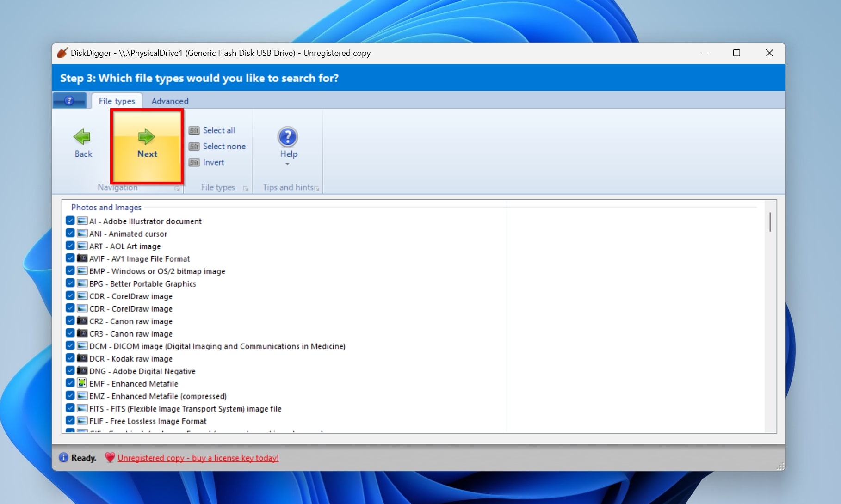The image size is (841, 504).
Task: Expand the Help dropdown arrow
Action: pos(287,164)
